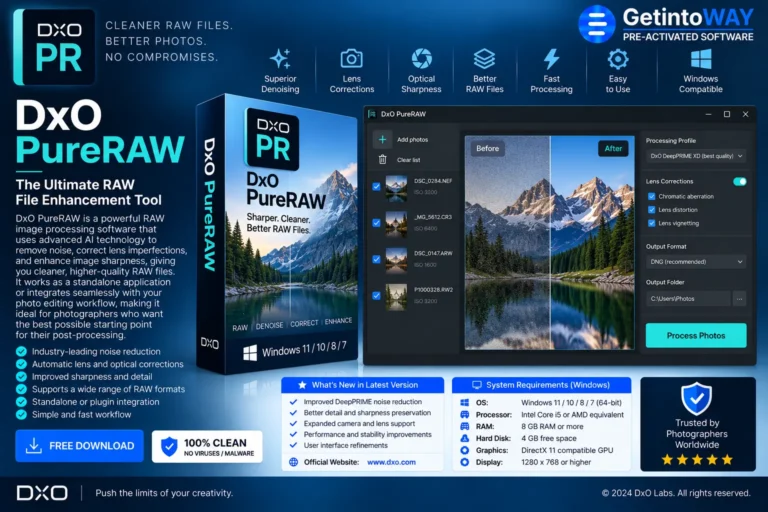The image size is (768, 512).
Task: Click the star icon in What's New header
Action: [302, 385]
